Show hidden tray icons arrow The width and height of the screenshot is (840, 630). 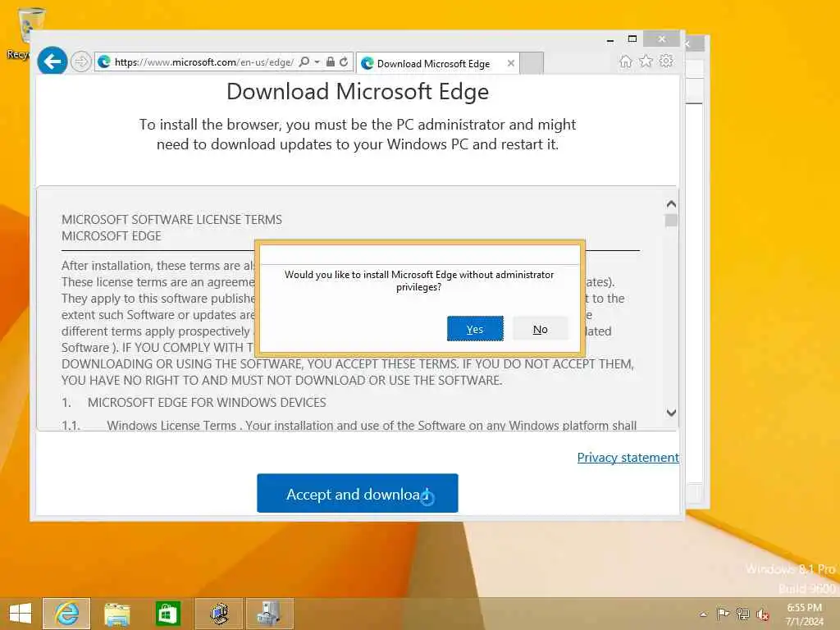click(x=703, y=614)
